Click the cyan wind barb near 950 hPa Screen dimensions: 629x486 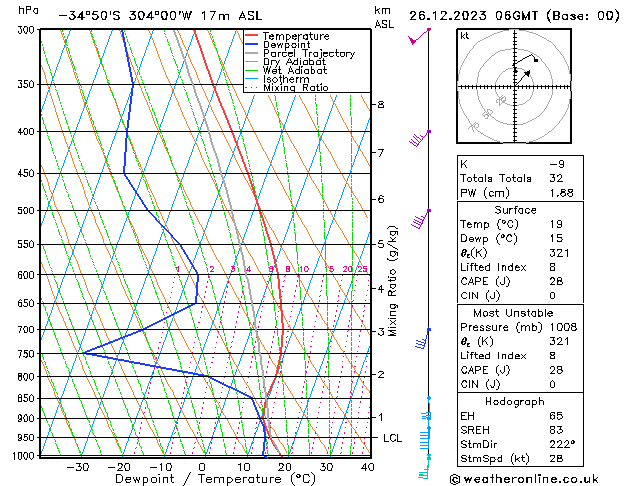[x=425, y=439]
